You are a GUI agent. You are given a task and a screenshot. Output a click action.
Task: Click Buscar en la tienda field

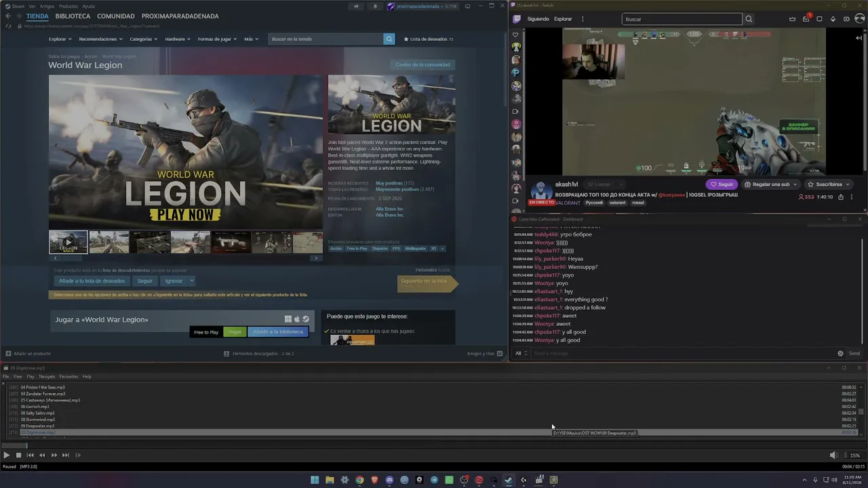click(326, 39)
